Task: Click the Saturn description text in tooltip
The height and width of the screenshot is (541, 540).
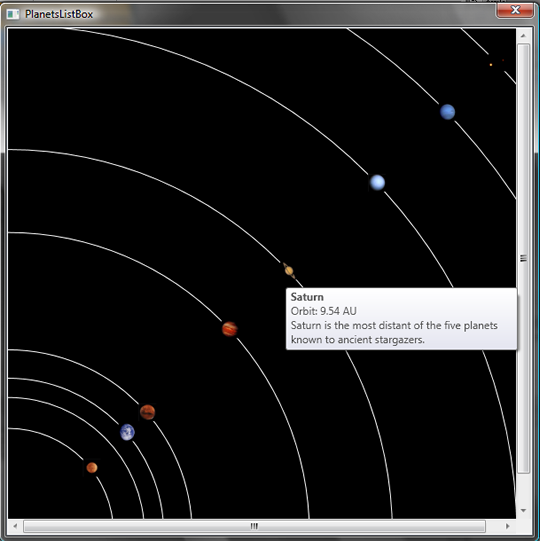Action: pyautogui.click(x=394, y=333)
